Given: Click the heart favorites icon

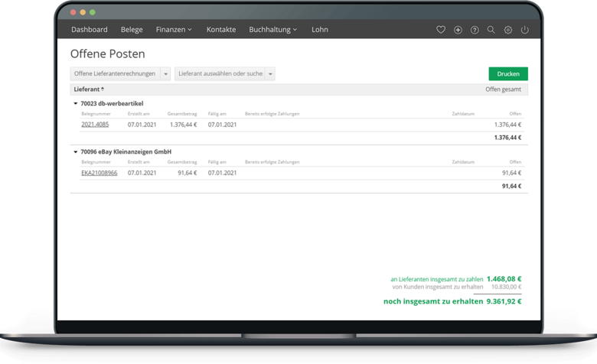Looking at the screenshot, I should tap(441, 30).
